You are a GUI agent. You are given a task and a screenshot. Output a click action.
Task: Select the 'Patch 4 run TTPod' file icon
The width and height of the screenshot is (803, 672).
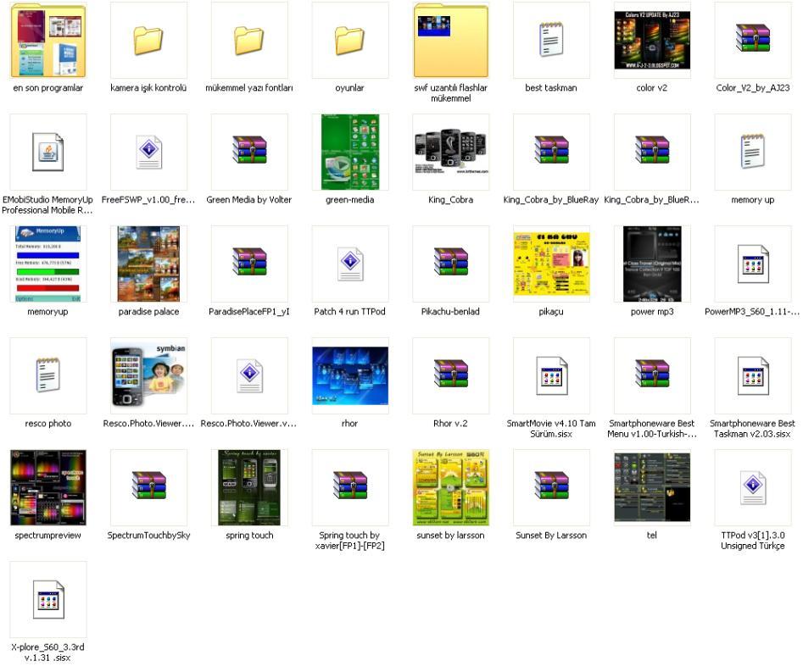click(x=350, y=264)
